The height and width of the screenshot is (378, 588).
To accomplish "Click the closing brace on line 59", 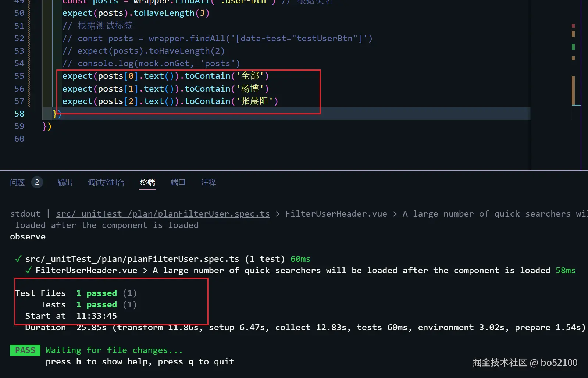I will click(x=47, y=126).
